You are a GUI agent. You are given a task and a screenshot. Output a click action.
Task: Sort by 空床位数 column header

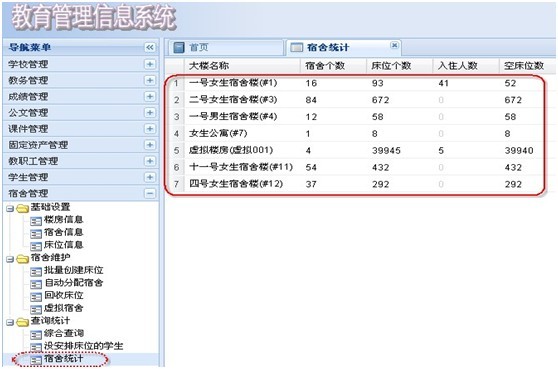pos(527,65)
